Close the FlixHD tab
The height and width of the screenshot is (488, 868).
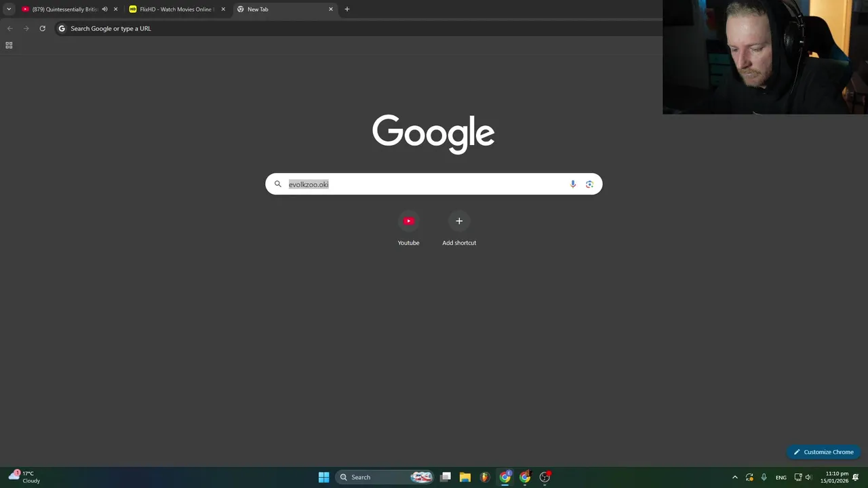pos(223,9)
